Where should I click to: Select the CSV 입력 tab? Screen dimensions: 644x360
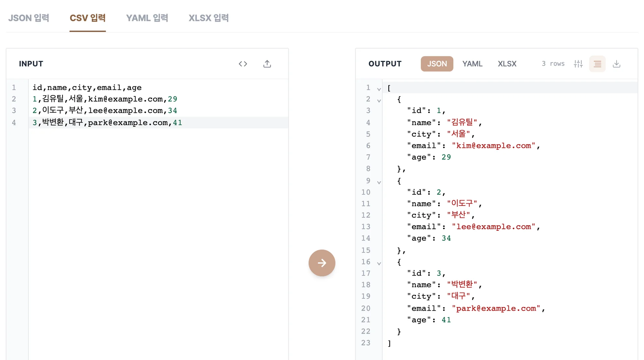point(88,18)
